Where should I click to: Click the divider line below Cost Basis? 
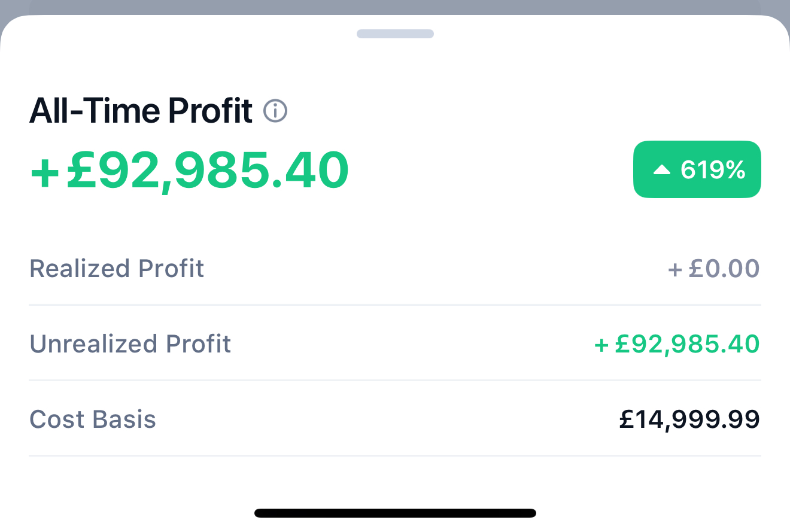(395, 455)
